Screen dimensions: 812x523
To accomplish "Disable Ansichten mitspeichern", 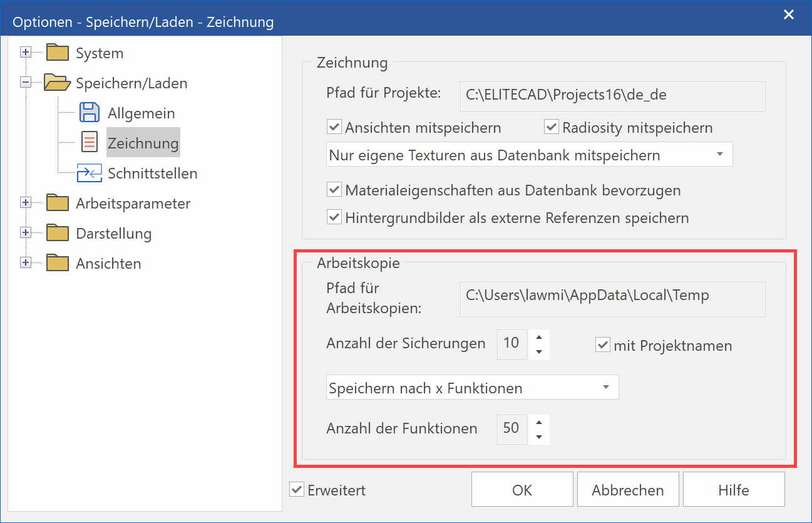I will [334, 127].
